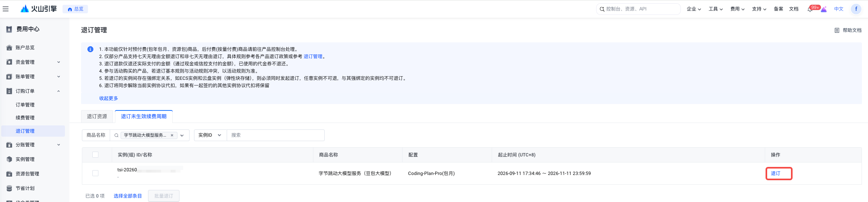Screen dimensions: 868x202
Task: Click the 资金管理 sidebar icon
Action: point(9,62)
